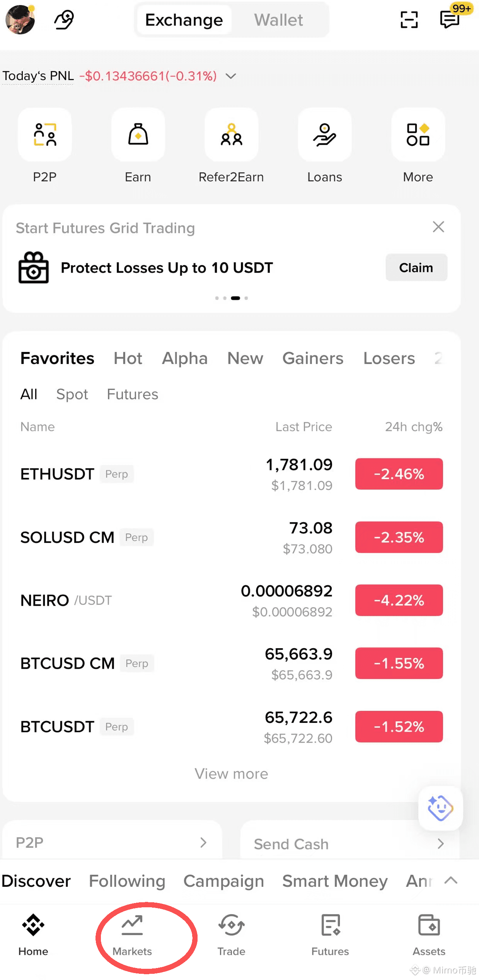479x980 pixels.
Task: Switch to the Wallet toggle
Action: click(278, 20)
